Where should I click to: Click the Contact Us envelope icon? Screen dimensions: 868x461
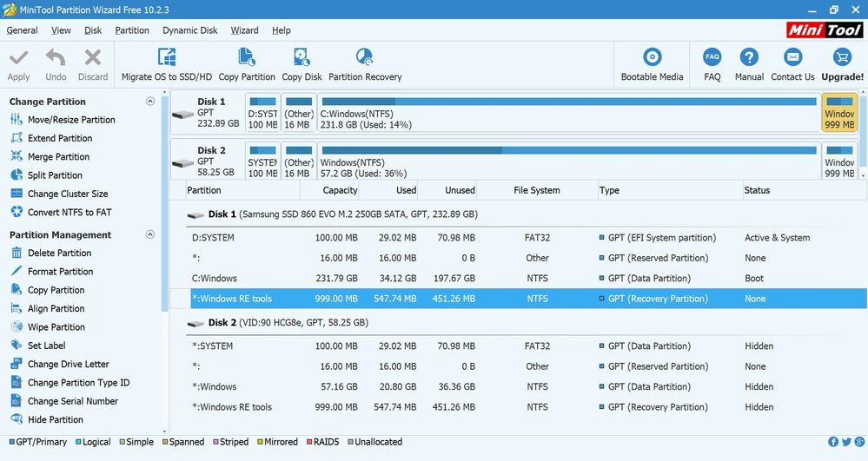click(x=792, y=58)
